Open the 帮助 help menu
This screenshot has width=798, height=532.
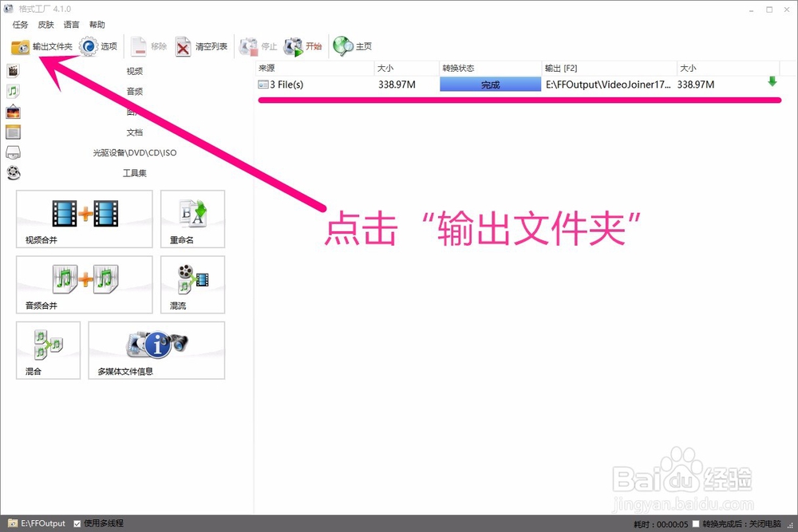97,25
